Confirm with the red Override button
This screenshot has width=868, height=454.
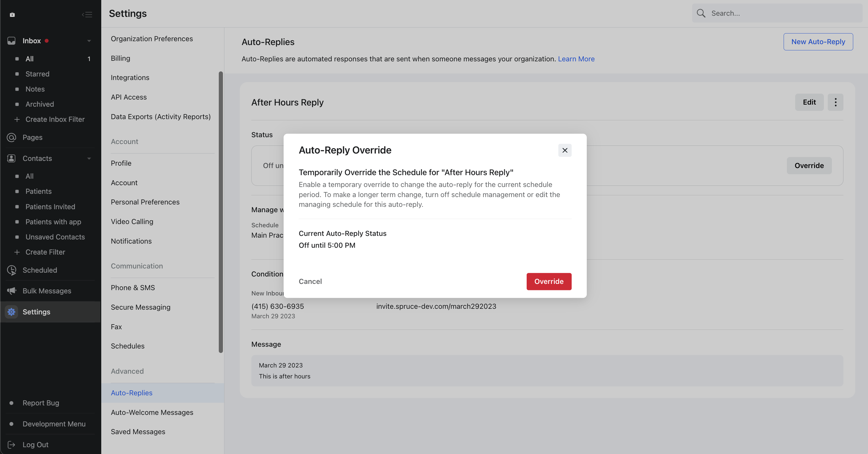tap(549, 281)
